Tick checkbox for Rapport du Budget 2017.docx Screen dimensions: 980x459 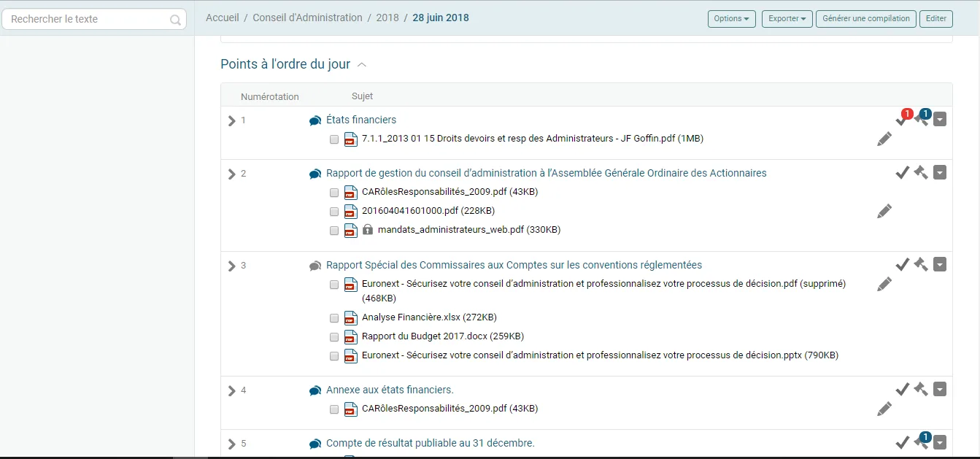[333, 337]
